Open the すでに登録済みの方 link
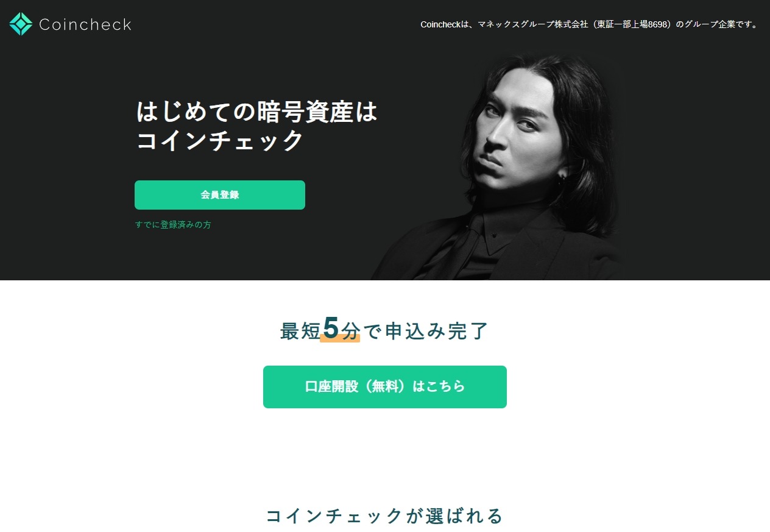The width and height of the screenshot is (770, 532). click(x=173, y=225)
